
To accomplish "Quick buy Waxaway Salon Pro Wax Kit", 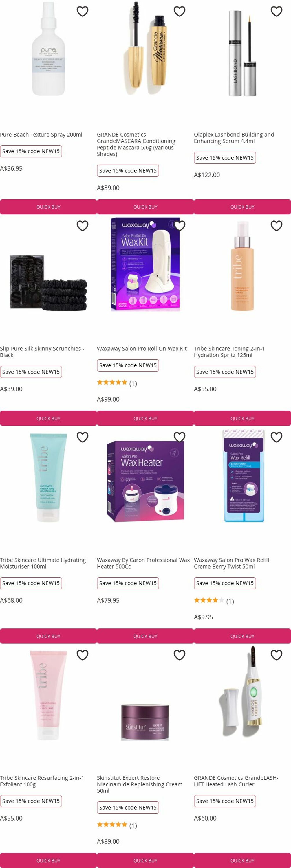I will tap(145, 418).
